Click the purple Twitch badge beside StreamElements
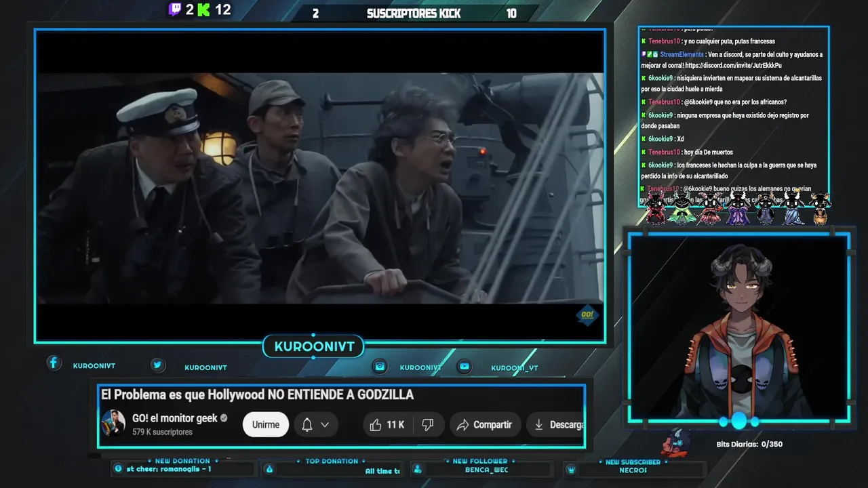 644,54
